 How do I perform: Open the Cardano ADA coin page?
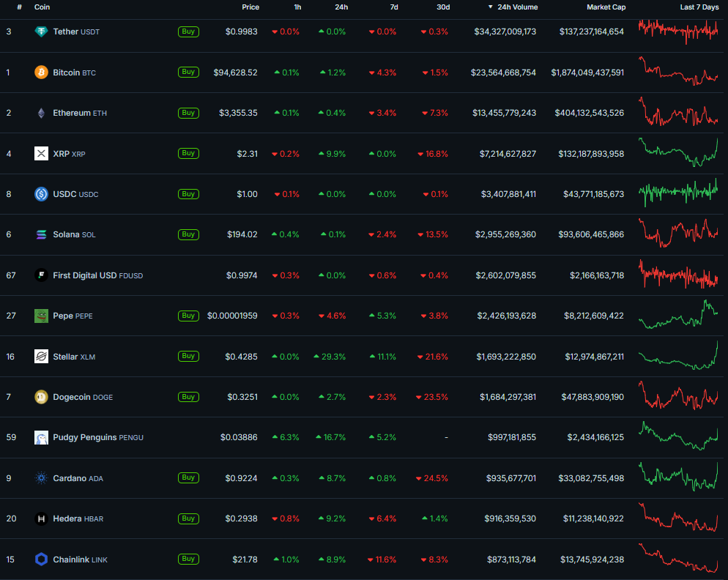click(78, 478)
